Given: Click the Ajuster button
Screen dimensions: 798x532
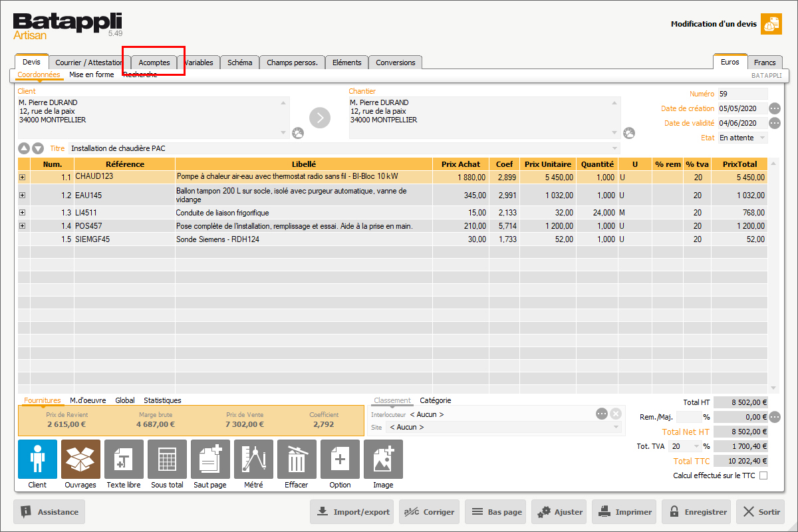Looking at the screenshot, I should 559,512.
